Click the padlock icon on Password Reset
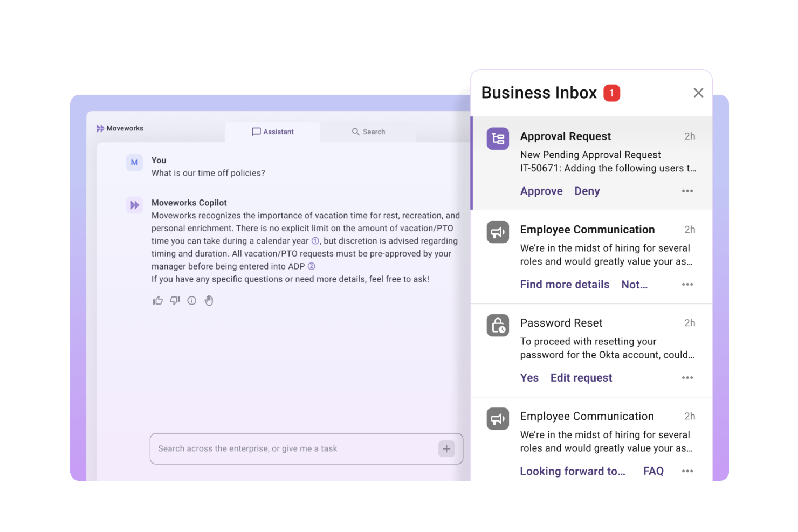The width and height of the screenshot is (798, 532). (497, 325)
